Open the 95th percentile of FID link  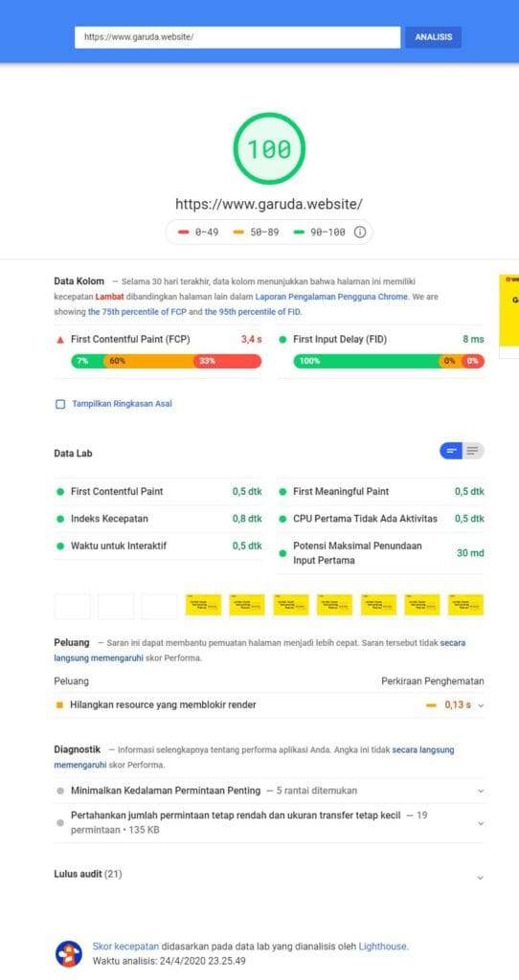click(254, 311)
